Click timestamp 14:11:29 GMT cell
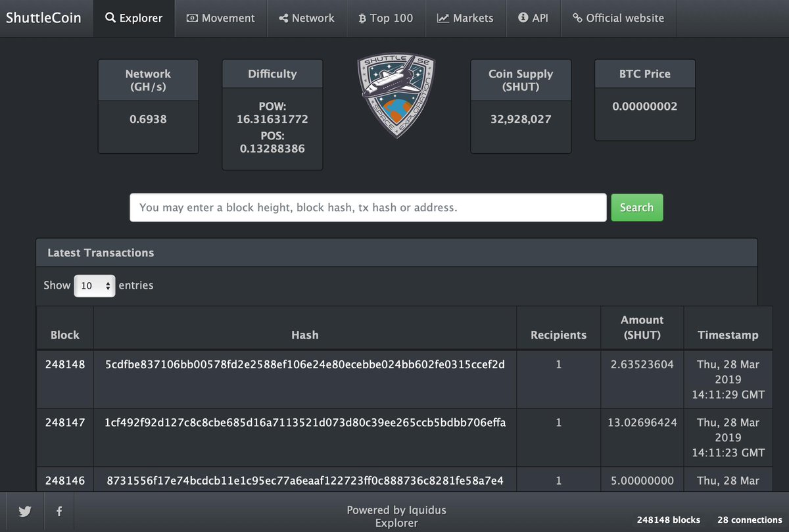 click(x=728, y=379)
